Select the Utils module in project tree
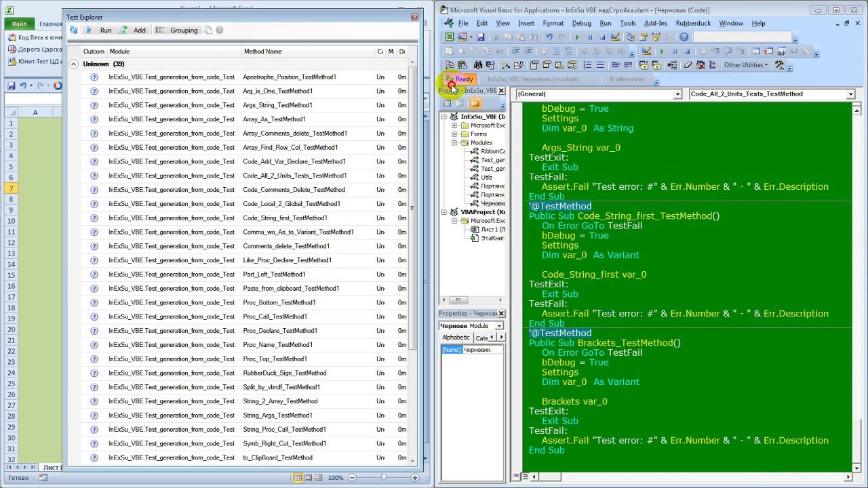The width and height of the screenshot is (868, 488). point(486,178)
